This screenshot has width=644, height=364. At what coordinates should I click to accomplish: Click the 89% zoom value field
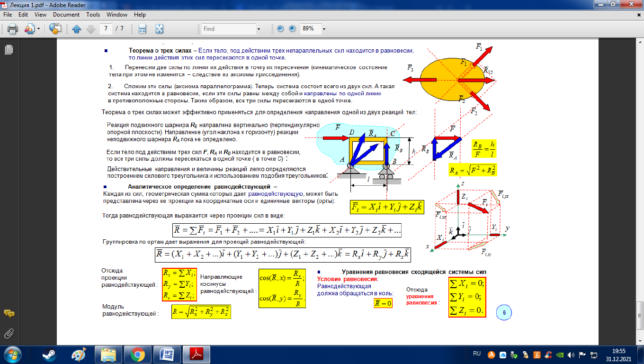[x=310, y=28]
